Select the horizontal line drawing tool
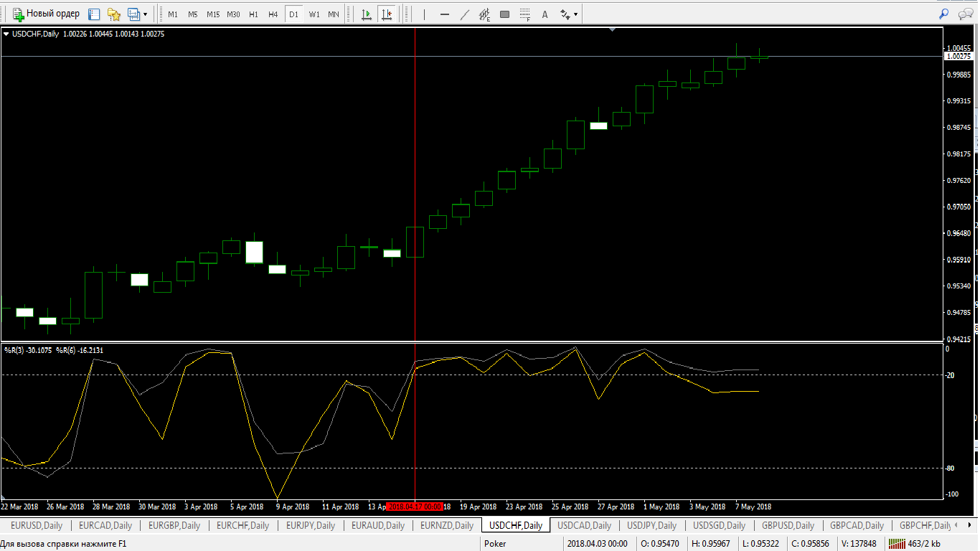This screenshot has width=980, height=551. click(444, 14)
